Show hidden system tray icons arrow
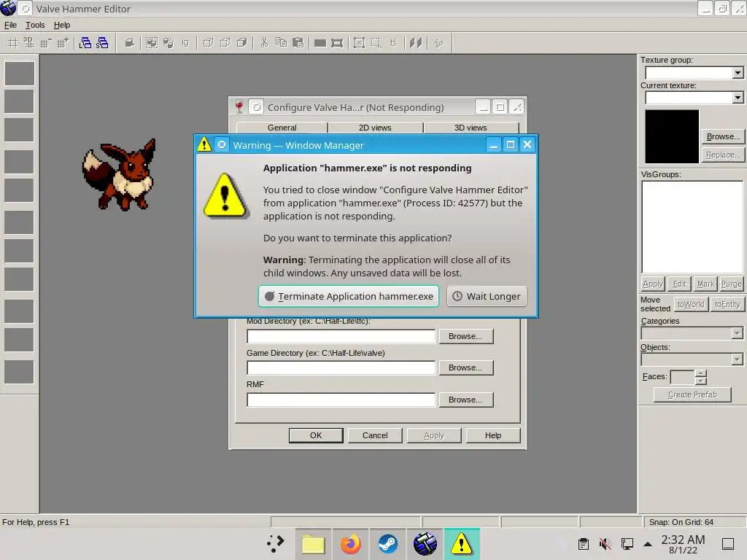Image resolution: width=747 pixels, height=560 pixels. 648,544
